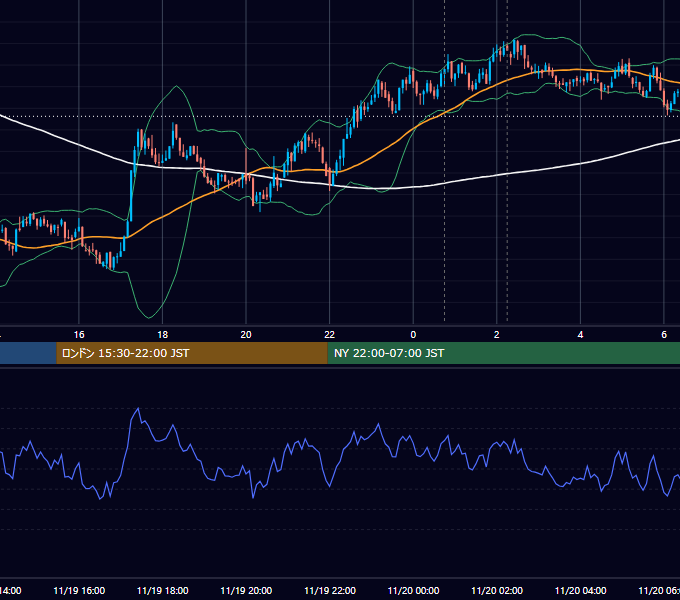This screenshot has height=600, width=680.
Task: Click the 22 hour label on price chart axis
Action: coord(330,335)
